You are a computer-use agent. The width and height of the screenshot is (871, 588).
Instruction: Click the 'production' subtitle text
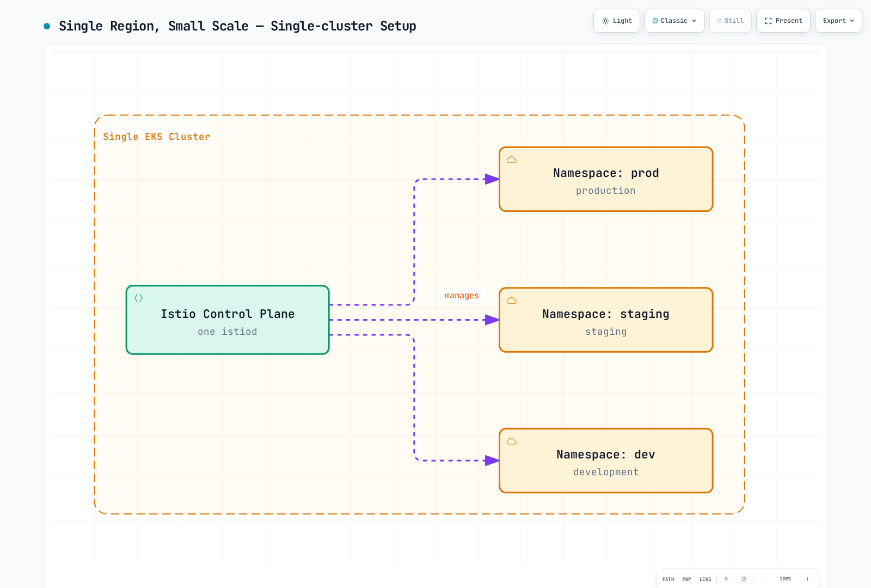click(x=606, y=191)
